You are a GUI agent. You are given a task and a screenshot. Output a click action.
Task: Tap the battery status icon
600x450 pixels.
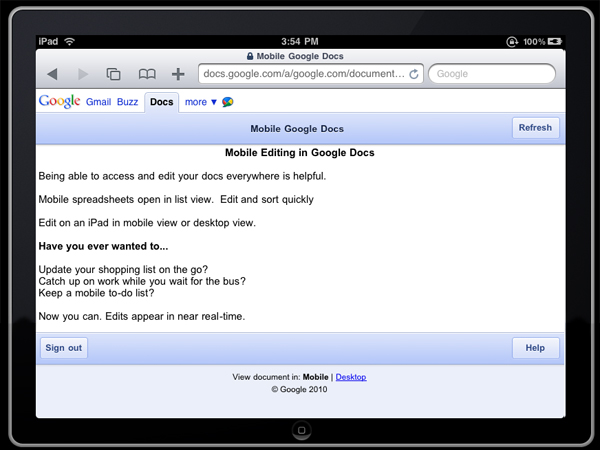[x=555, y=41]
